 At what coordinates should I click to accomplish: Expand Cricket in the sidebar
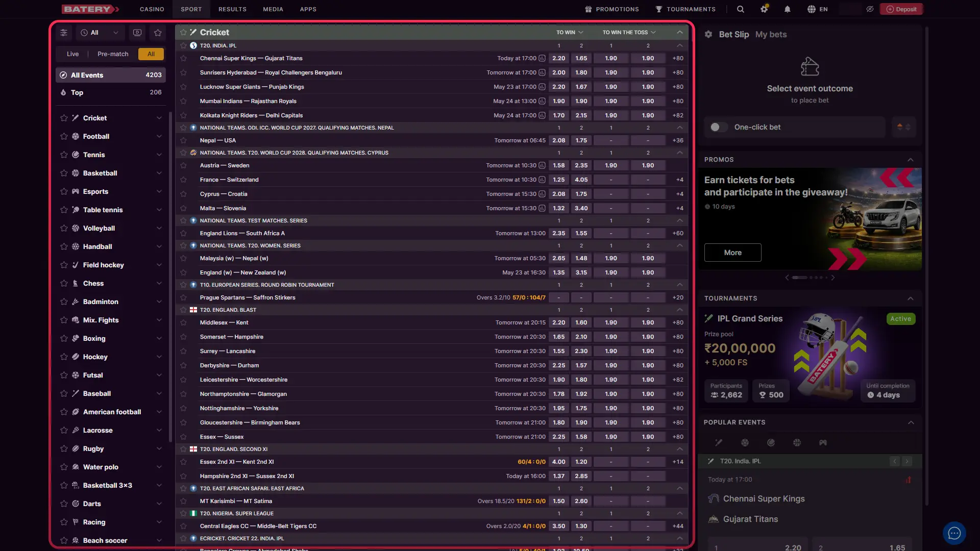click(159, 118)
